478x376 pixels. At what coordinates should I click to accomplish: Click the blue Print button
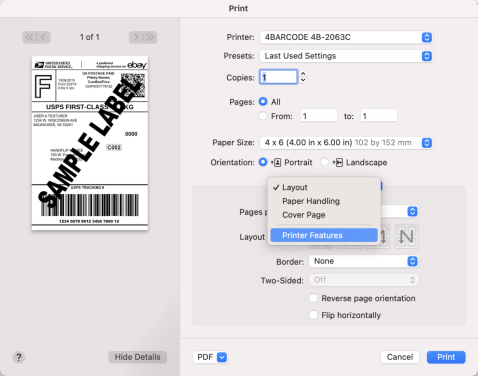click(446, 357)
